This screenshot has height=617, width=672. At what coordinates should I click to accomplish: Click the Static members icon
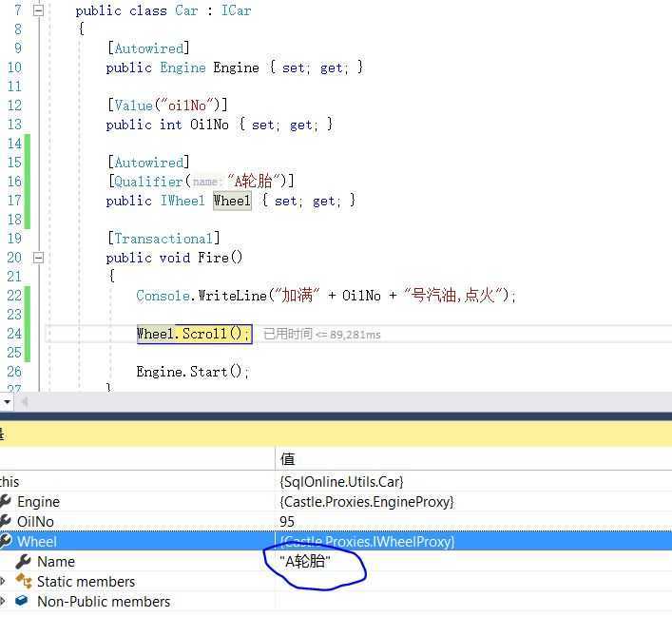click(x=24, y=581)
